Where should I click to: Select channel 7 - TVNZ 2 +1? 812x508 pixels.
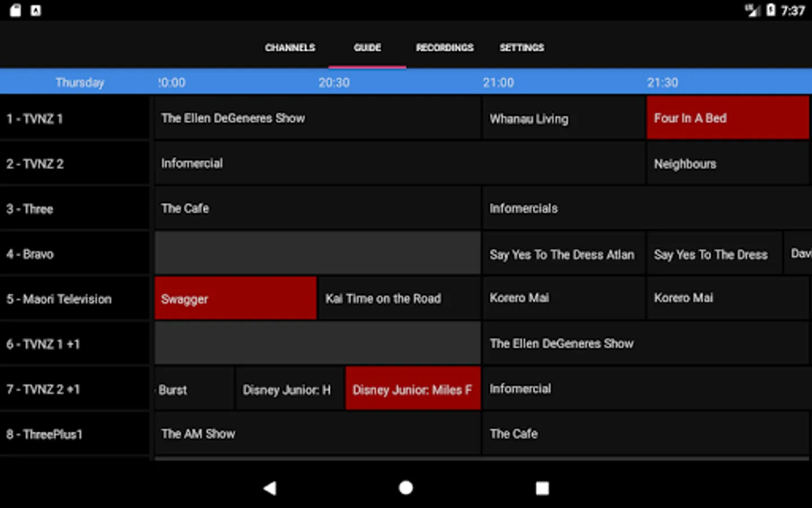(x=75, y=389)
